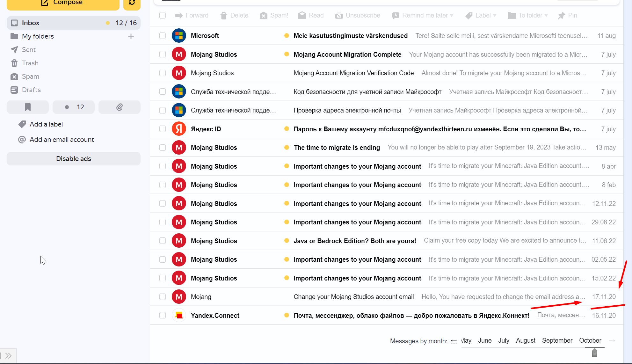Open the Inbox folder
This screenshot has height=364, width=632.
click(x=73, y=23)
